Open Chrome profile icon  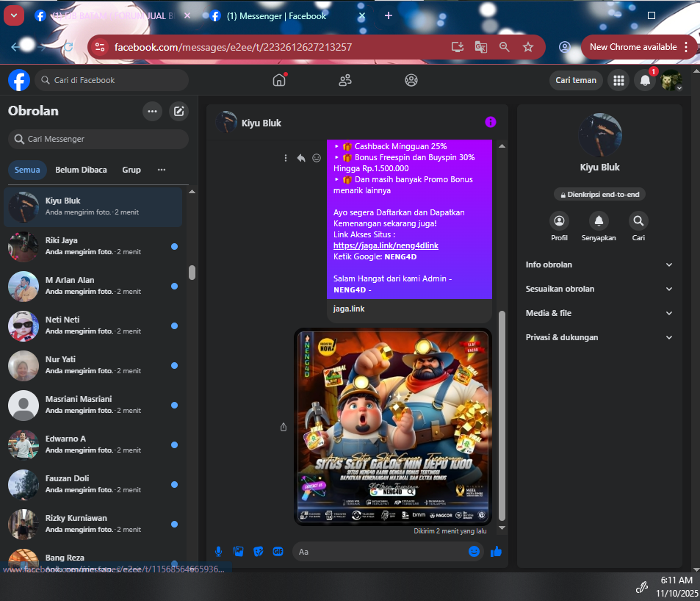point(564,47)
